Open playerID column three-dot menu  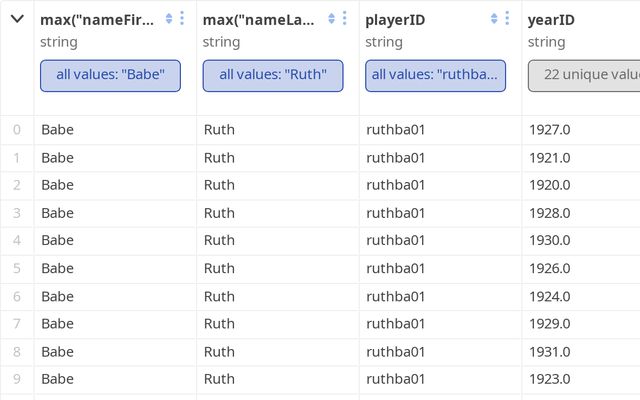tap(508, 19)
